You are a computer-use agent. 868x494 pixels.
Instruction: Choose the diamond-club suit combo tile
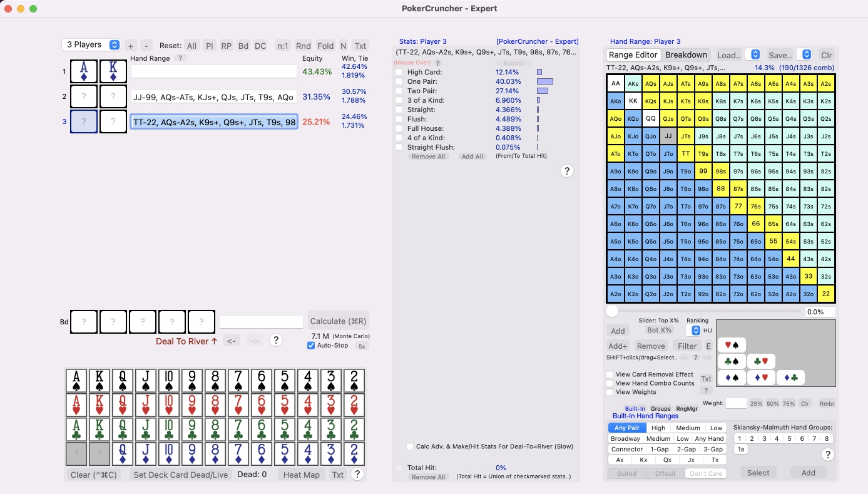tap(790, 378)
